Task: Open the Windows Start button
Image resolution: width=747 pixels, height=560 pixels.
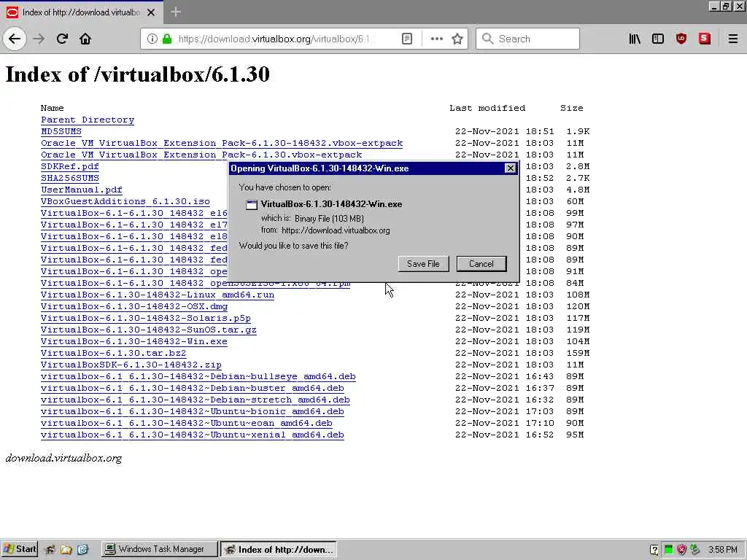Action: tap(19, 549)
